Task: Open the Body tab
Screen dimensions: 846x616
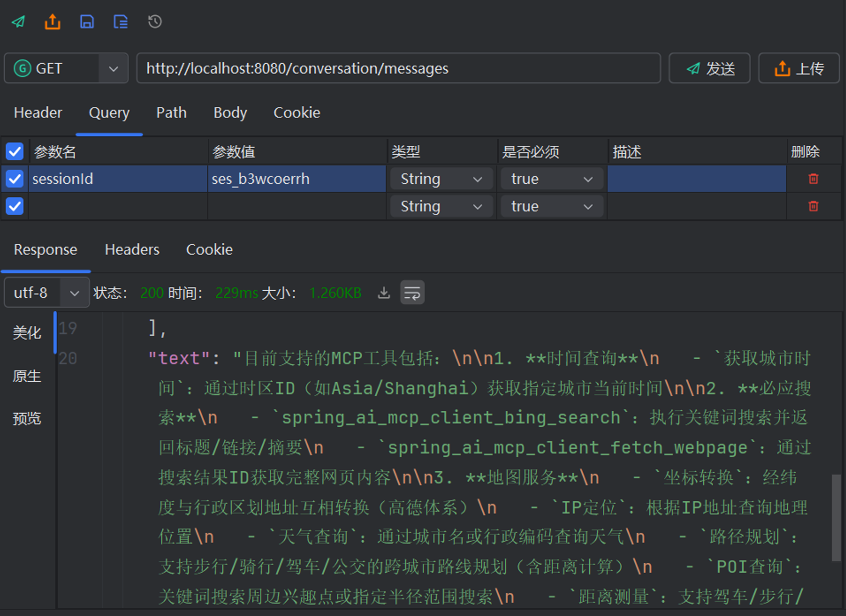Action: [230, 112]
